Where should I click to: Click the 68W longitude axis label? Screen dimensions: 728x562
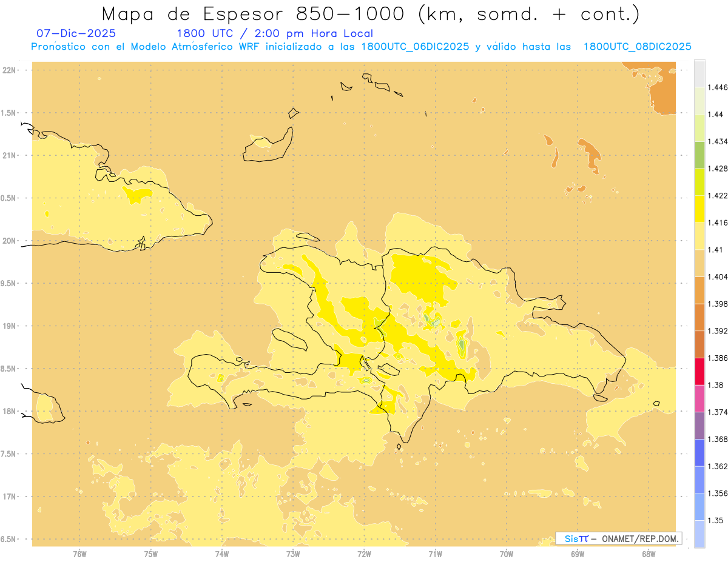click(x=649, y=554)
